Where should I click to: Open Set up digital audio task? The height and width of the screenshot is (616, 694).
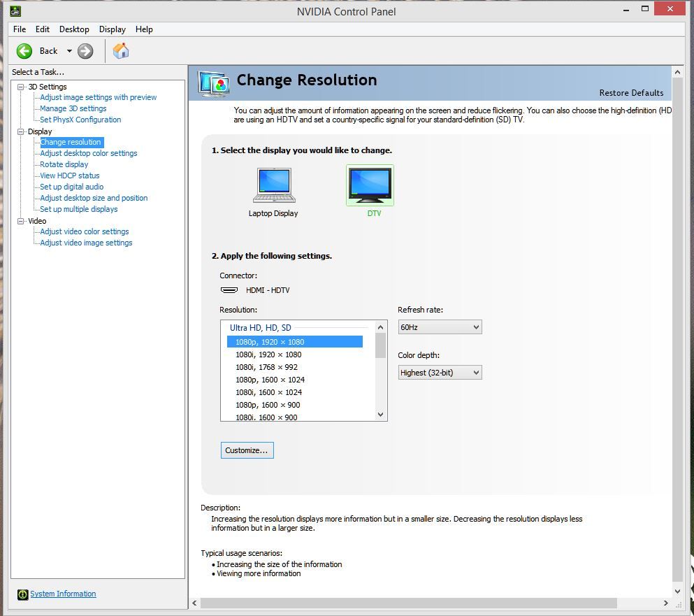pos(72,187)
